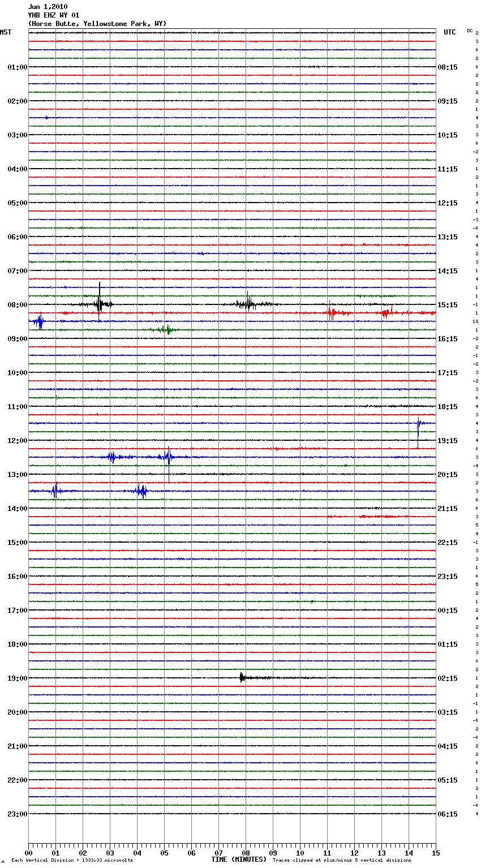Click the blue event near minute 3 after the 12:00 trace
The image size is (481, 868).
pyautogui.click(x=111, y=457)
